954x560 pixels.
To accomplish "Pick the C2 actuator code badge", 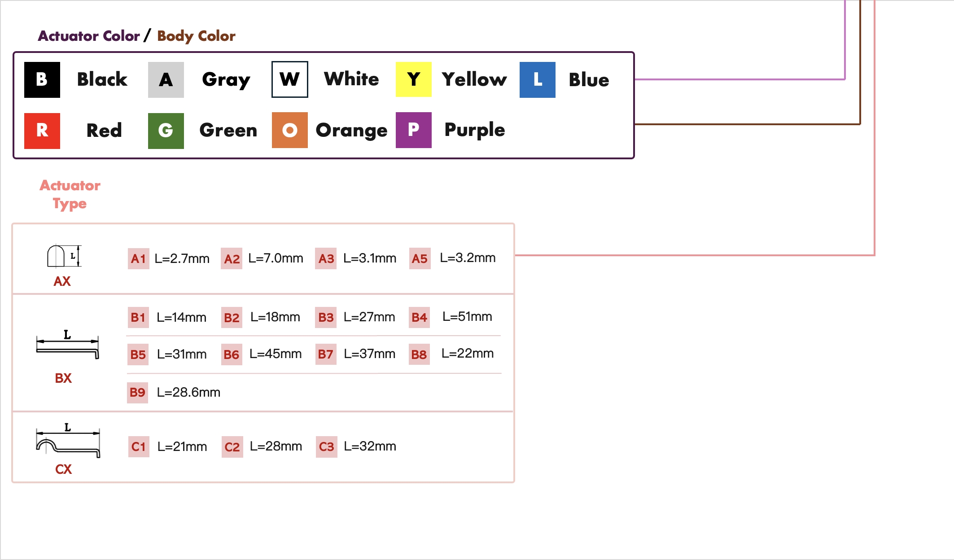I will 232,447.
